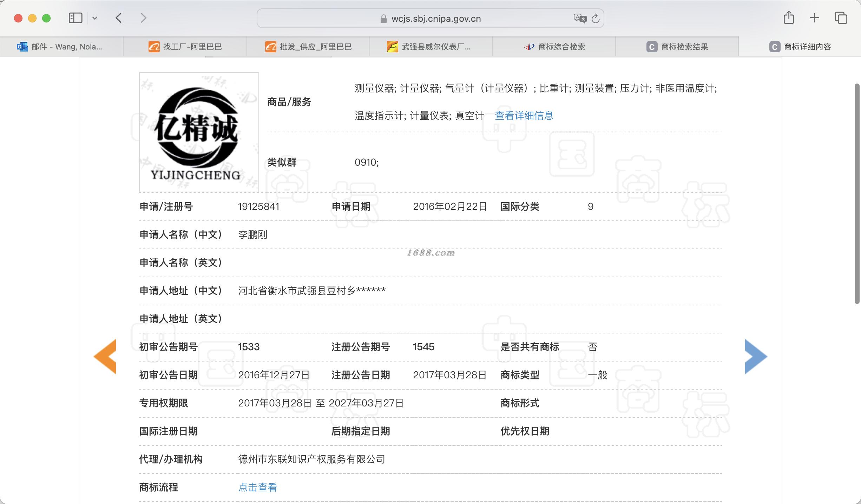Viewport: 861px width, 504px height.
Task: Click the 查看详细信息 link
Action: click(x=524, y=115)
